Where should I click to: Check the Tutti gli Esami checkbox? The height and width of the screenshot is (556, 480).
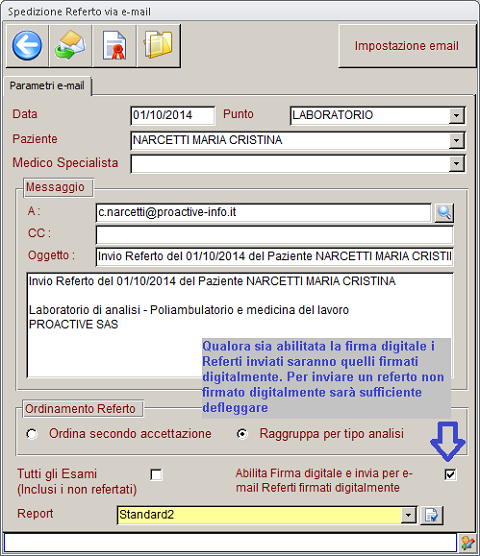pos(156,474)
